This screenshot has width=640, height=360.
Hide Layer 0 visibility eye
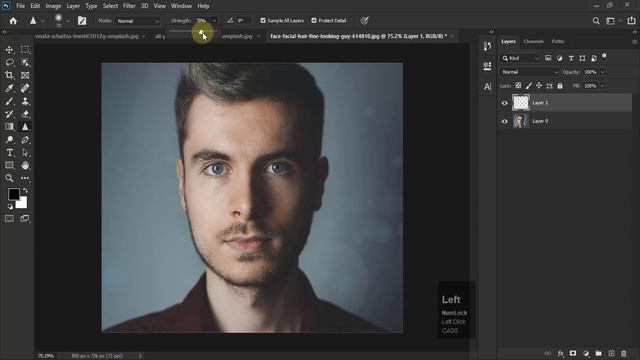click(x=504, y=121)
